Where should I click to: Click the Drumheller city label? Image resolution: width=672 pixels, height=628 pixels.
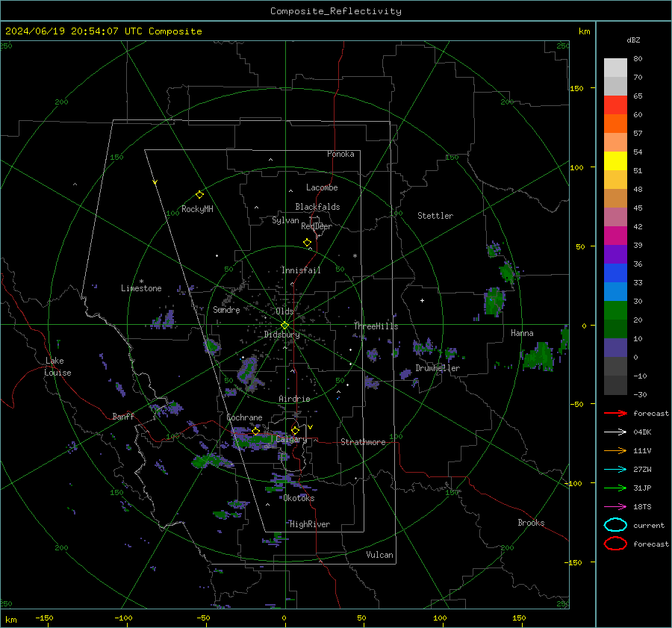coord(438,368)
